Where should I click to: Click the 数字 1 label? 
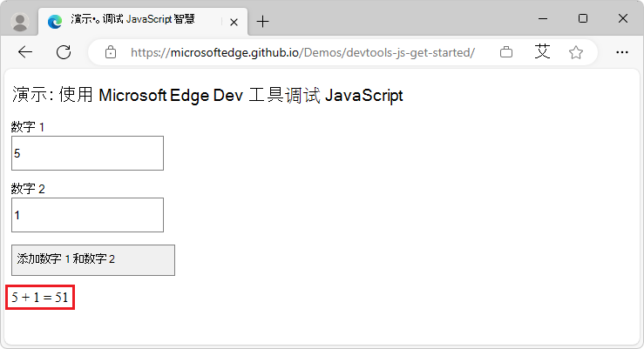pos(28,127)
